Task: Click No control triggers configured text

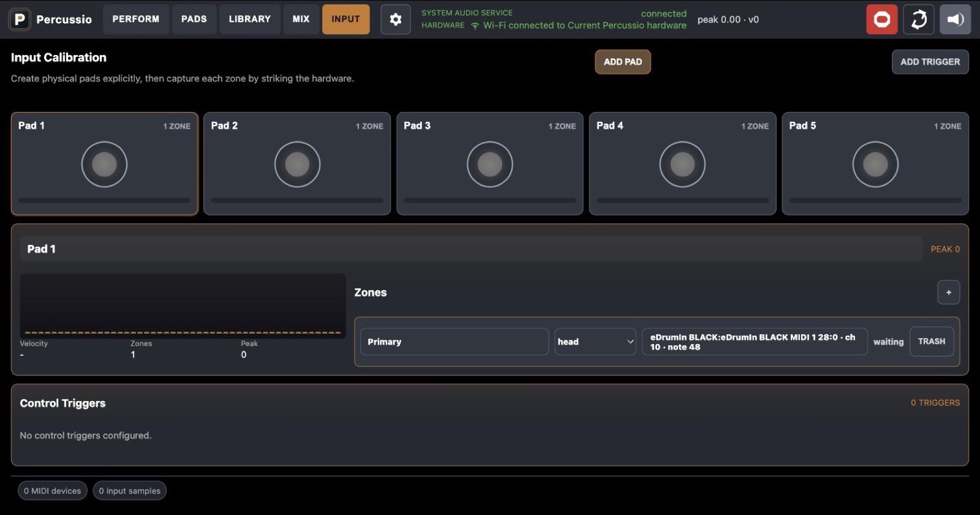Action: click(86, 435)
